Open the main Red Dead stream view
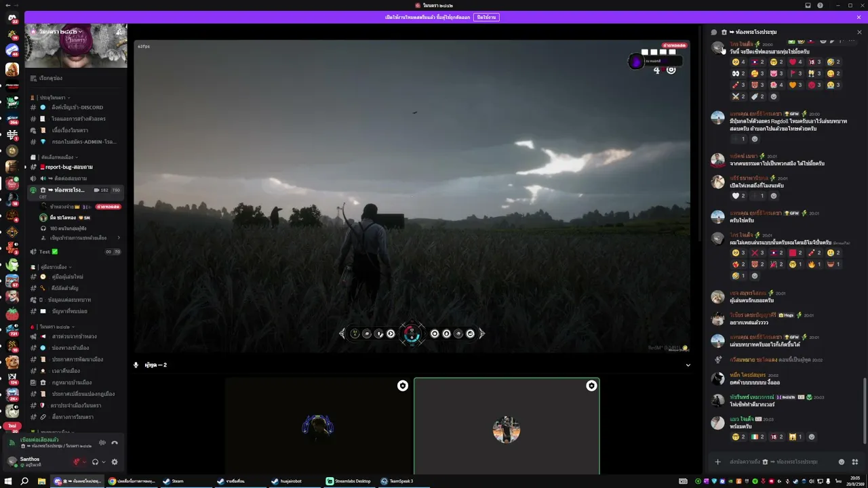Image resolution: width=868 pixels, height=488 pixels. click(412, 197)
